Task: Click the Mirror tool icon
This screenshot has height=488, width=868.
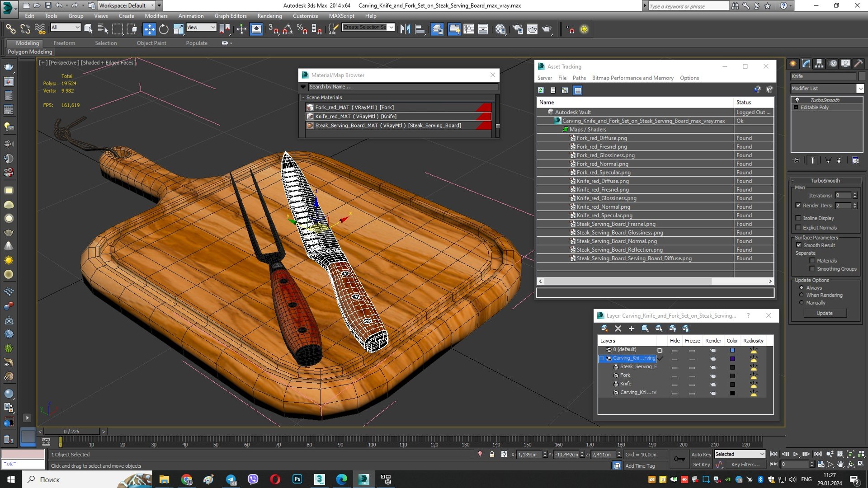Action: click(x=405, y=29)
